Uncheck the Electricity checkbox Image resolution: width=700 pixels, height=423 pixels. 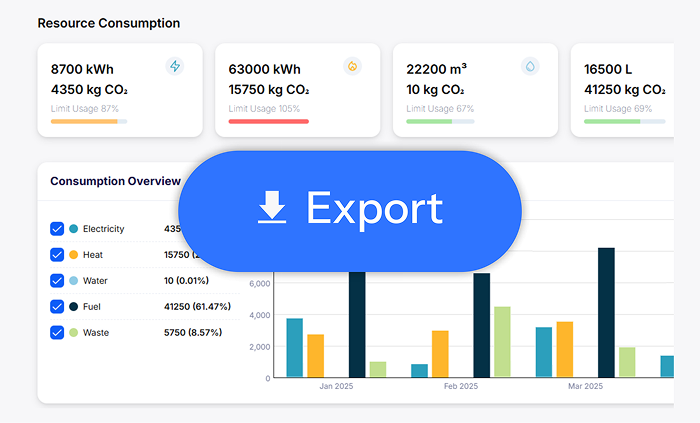coord(57,229)
